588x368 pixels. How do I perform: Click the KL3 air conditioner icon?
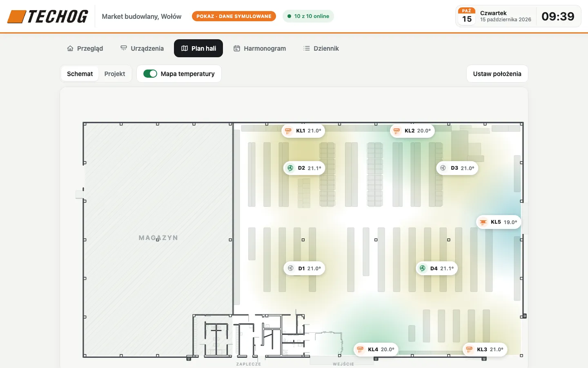click(469, 350)
